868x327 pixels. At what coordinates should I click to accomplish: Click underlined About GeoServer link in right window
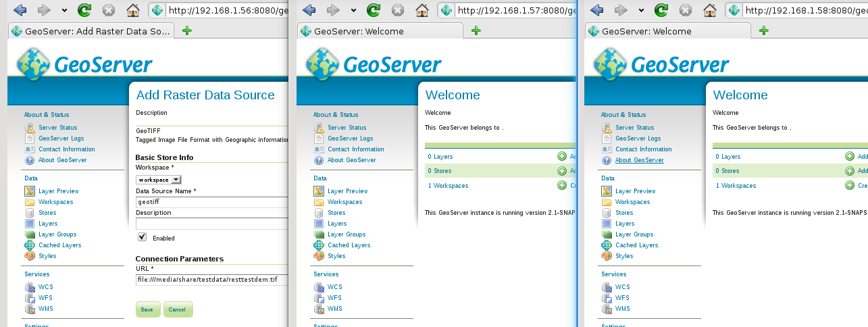(639, 160)
